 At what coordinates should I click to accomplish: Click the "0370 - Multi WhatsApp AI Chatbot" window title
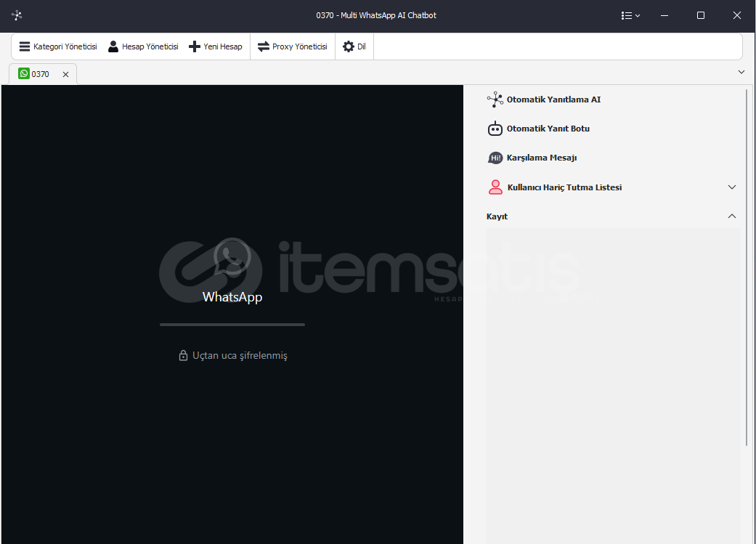(376, 15)
